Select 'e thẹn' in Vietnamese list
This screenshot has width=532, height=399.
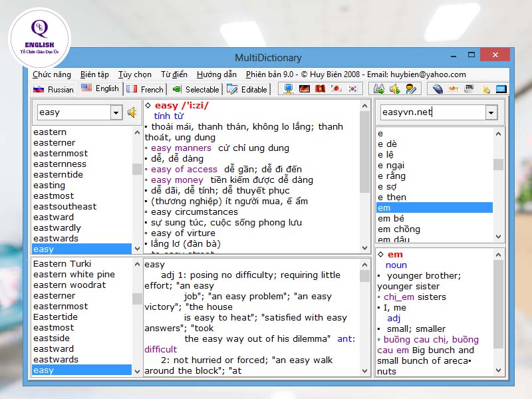coord(392,197)
